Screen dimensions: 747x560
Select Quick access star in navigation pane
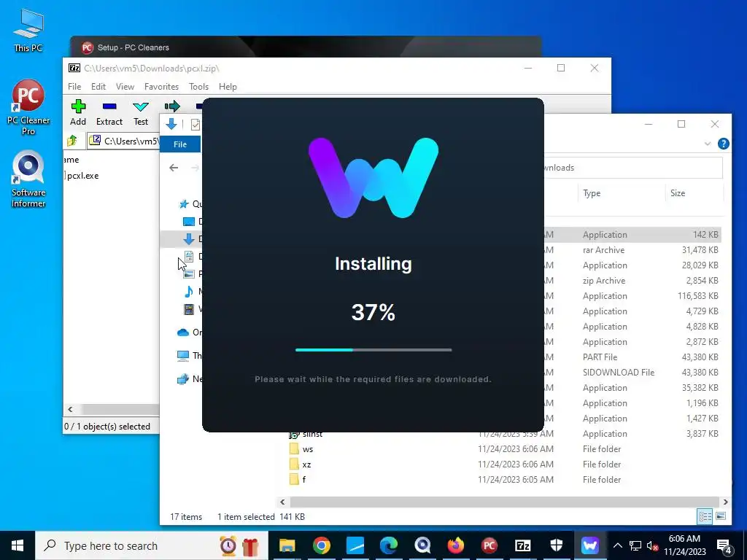[x=184, y=204]
